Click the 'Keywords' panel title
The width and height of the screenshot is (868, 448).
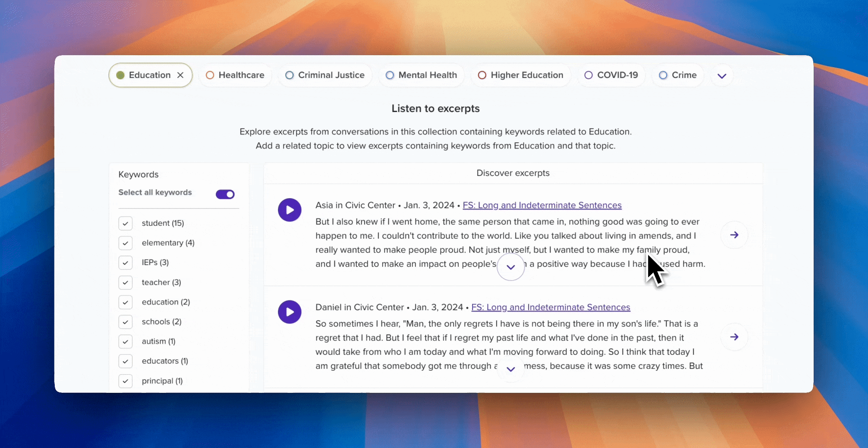[x=139, y=174]
